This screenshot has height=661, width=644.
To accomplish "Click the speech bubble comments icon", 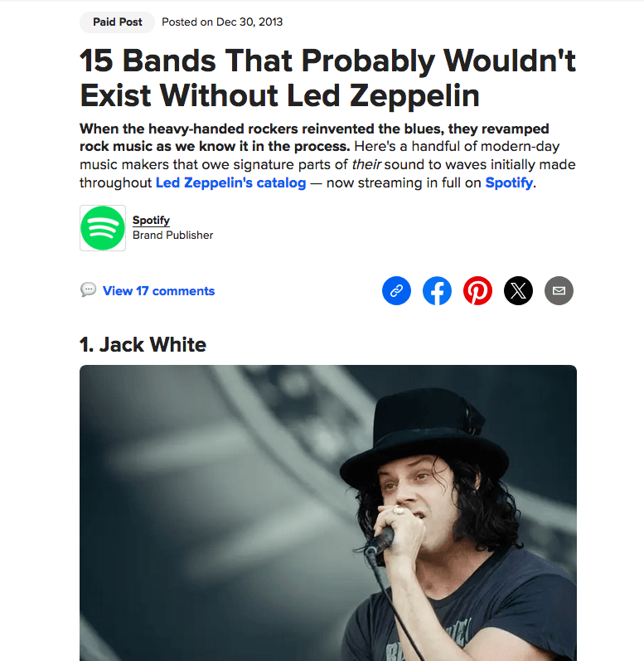I will (88, 289).
